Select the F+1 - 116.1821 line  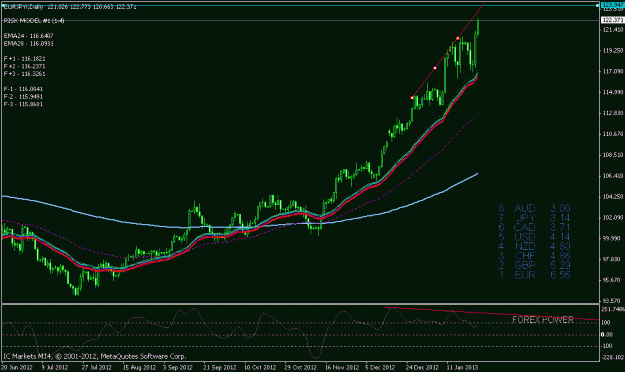pyautogui.click(x=24, y=59)
